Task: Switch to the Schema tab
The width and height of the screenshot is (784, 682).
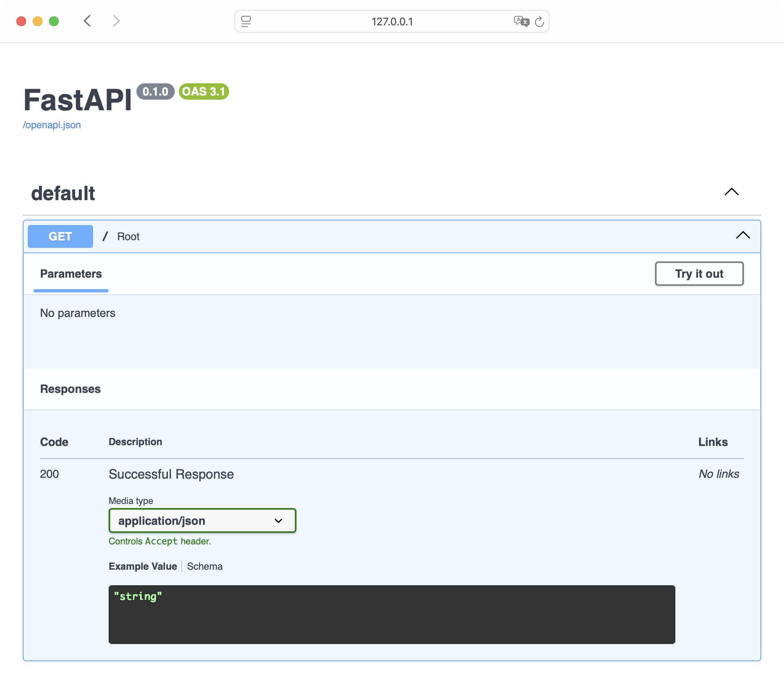Action: (205, 566)
